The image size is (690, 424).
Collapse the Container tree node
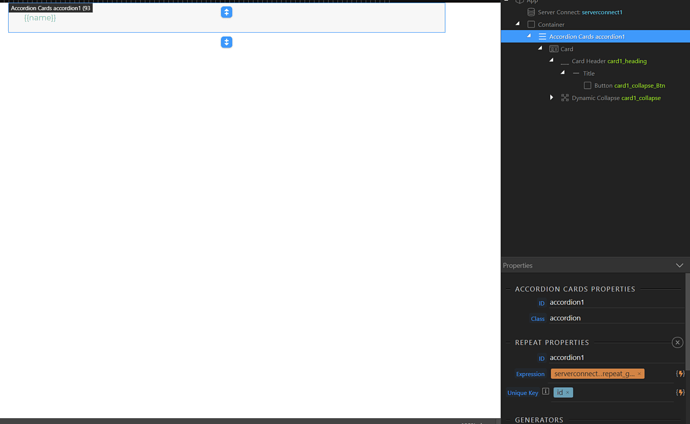[x=518, y=24]
